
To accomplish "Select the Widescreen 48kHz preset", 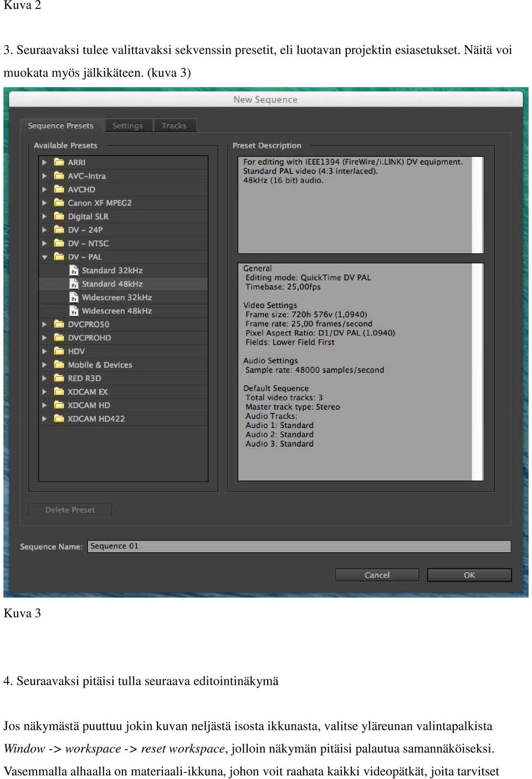I will (x=117, y=310).
